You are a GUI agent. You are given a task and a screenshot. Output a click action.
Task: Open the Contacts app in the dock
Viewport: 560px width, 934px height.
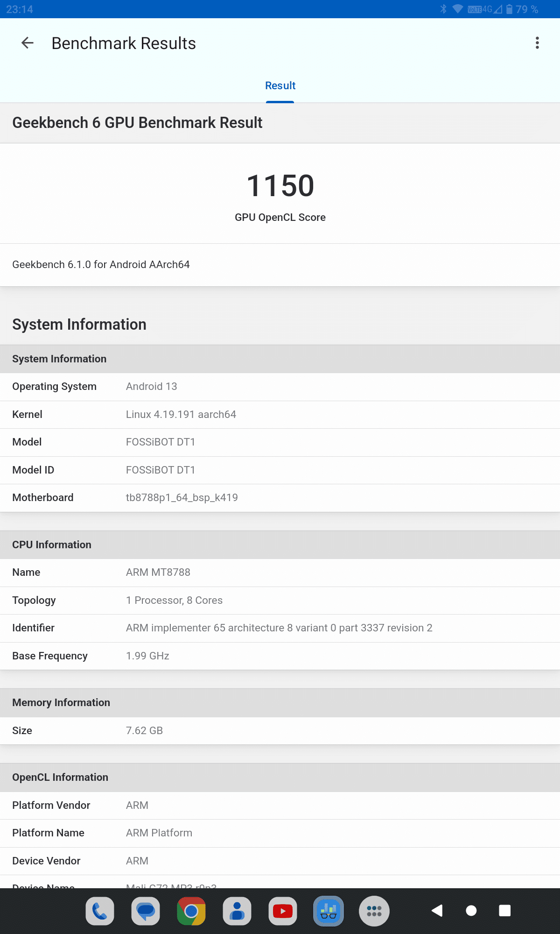[x=237, y=911]
